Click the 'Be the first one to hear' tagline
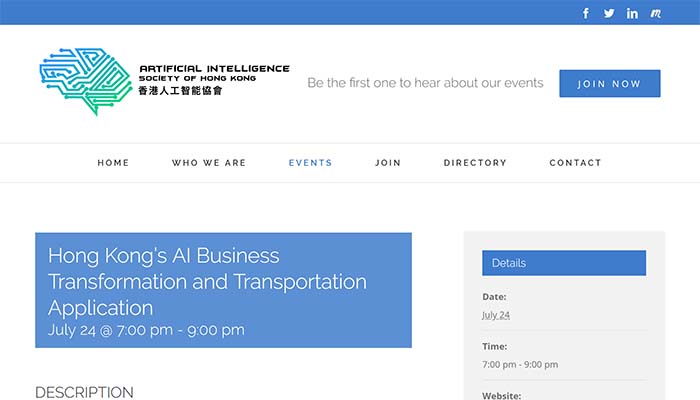Screen dimensions: 700x400 (425, 83)
